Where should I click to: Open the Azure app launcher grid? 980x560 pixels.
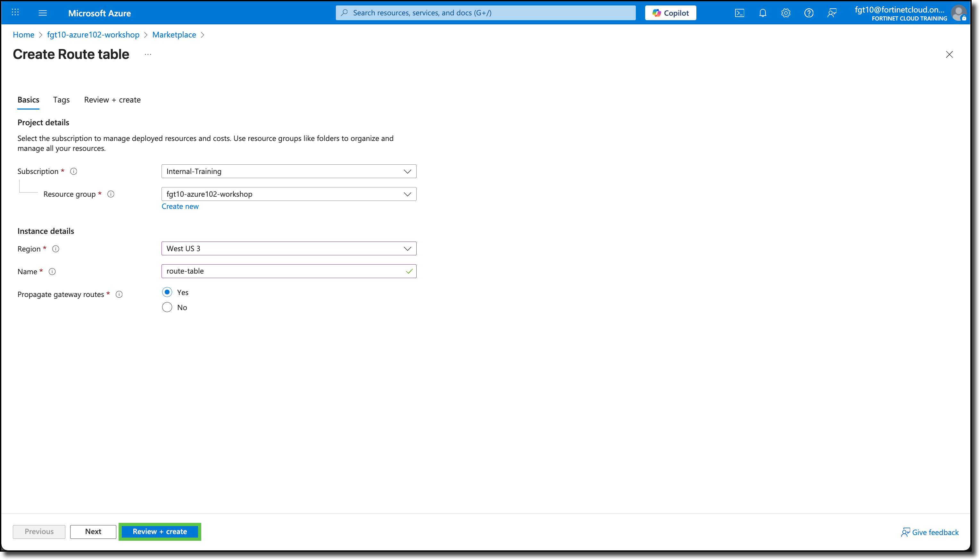click(15, 12)
